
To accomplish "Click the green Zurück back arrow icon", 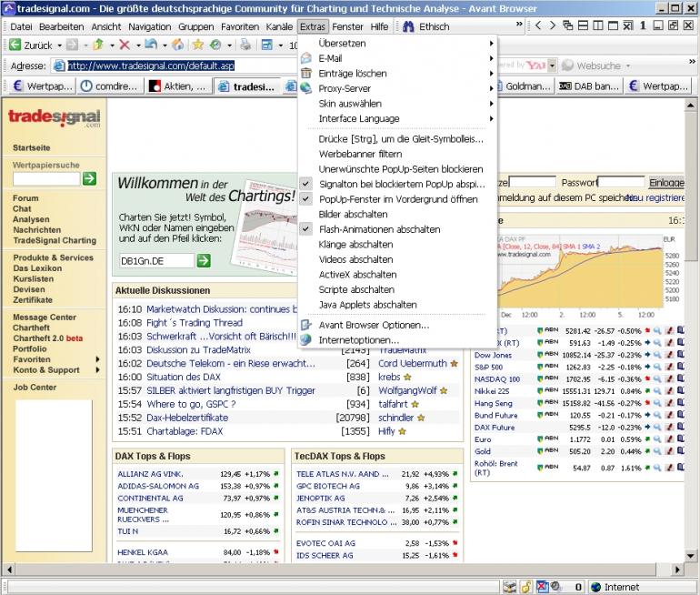I will click(15, 45).
